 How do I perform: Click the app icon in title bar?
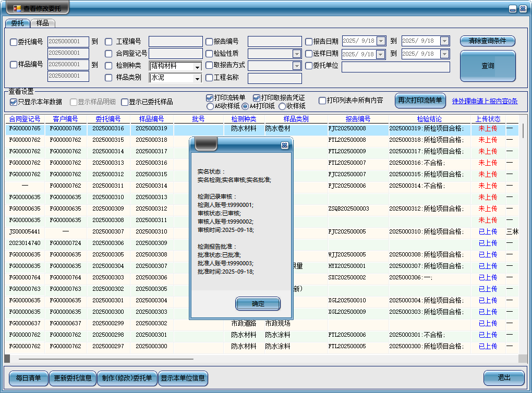pyautogui.click(x=17, y=8)
